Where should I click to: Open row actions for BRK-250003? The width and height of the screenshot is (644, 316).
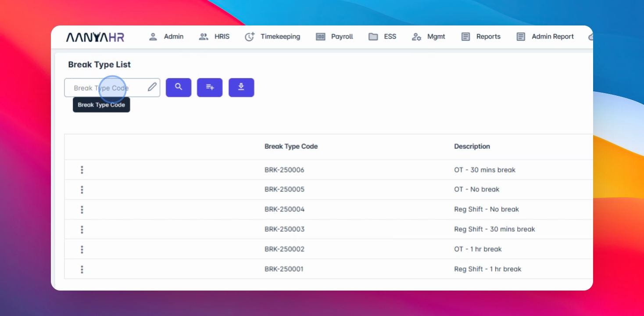coord(82,230)
